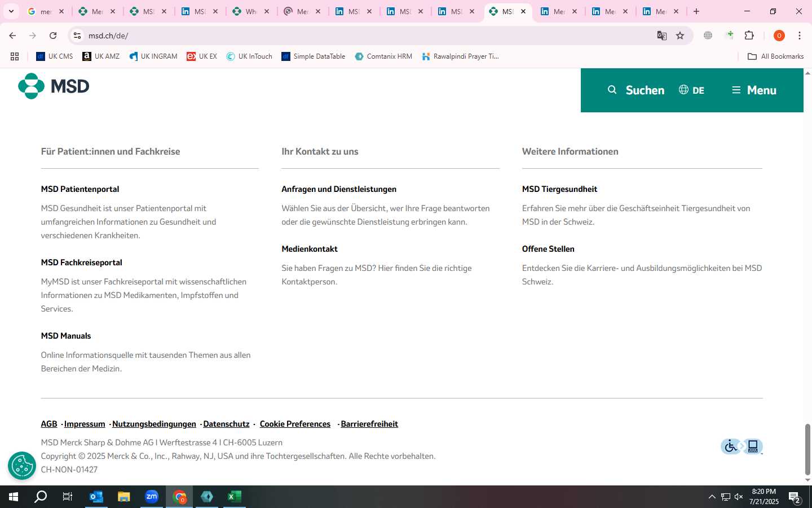Open the Rawalpindi Prayer Ti... bookmark

point(460,56)
